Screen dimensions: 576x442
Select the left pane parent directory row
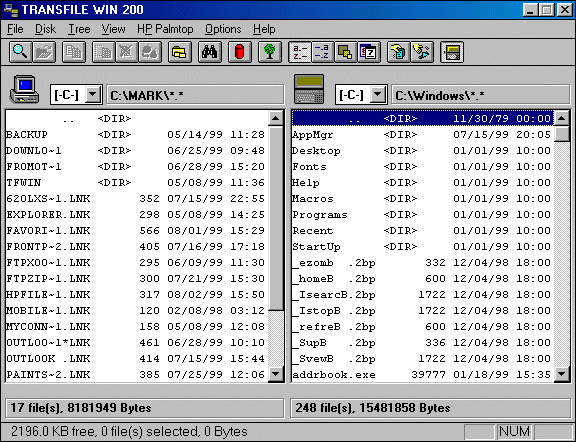[x=136, y=118]
